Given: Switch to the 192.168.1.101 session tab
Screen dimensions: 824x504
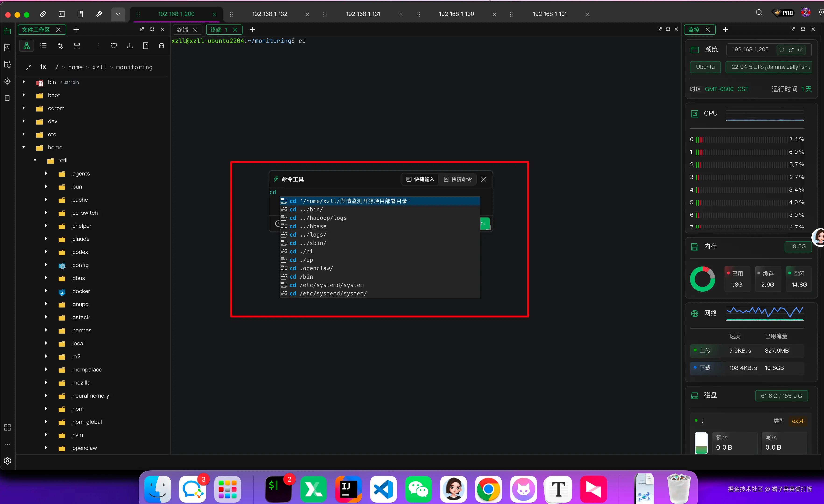Looking at the screenshot, I should (549, 14).
